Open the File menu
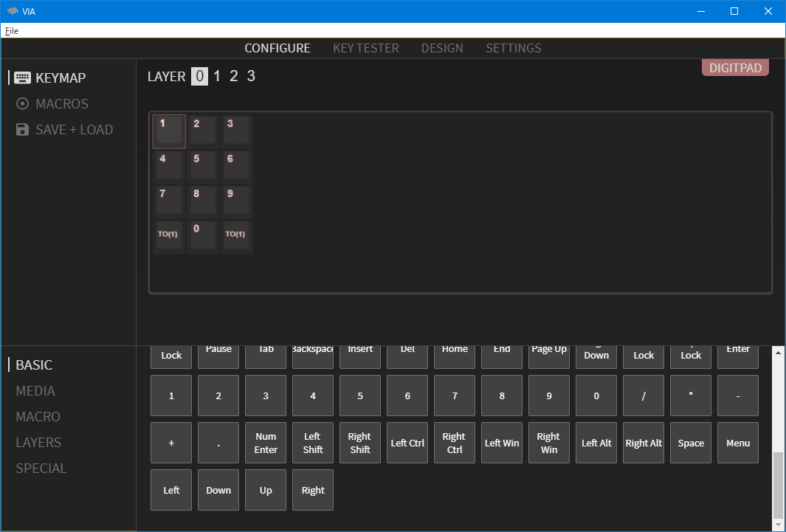This screenshot has width=786, height=532. point(12,31)
